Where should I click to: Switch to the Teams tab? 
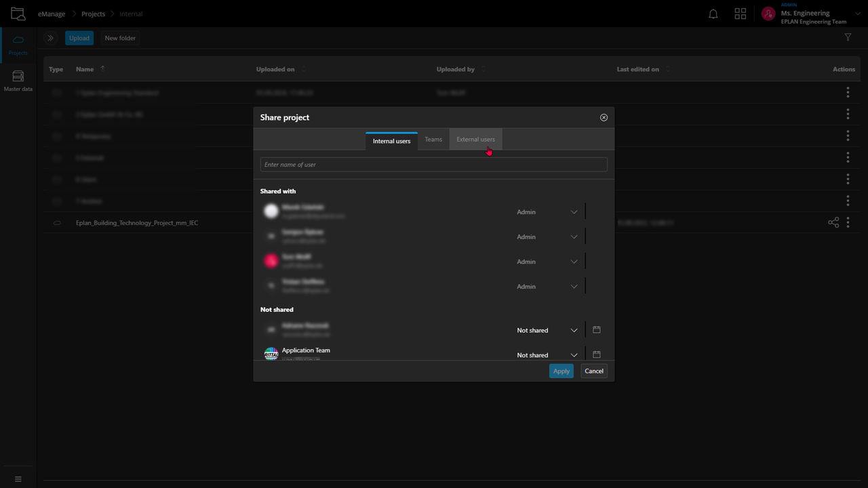click(x=433, y=139)
